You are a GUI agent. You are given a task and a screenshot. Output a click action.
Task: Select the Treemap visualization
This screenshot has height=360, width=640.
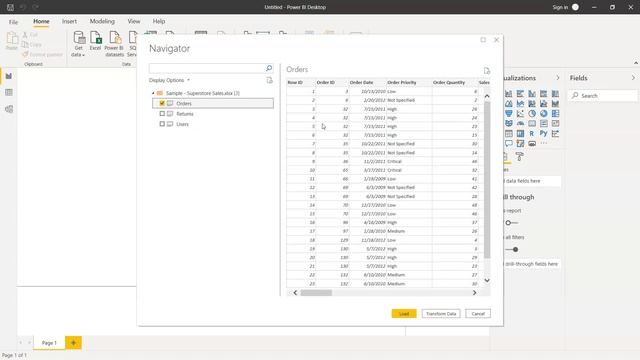pyautogui.click(x=555, y=113)
